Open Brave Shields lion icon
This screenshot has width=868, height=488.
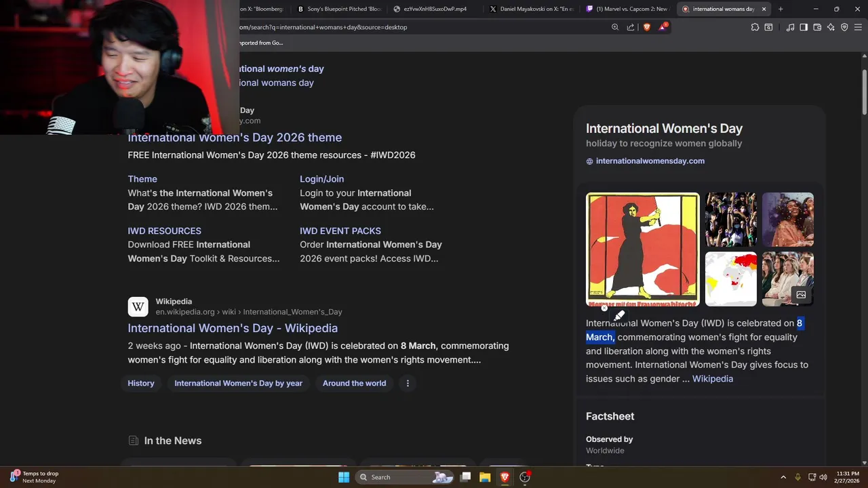[646, 27]
